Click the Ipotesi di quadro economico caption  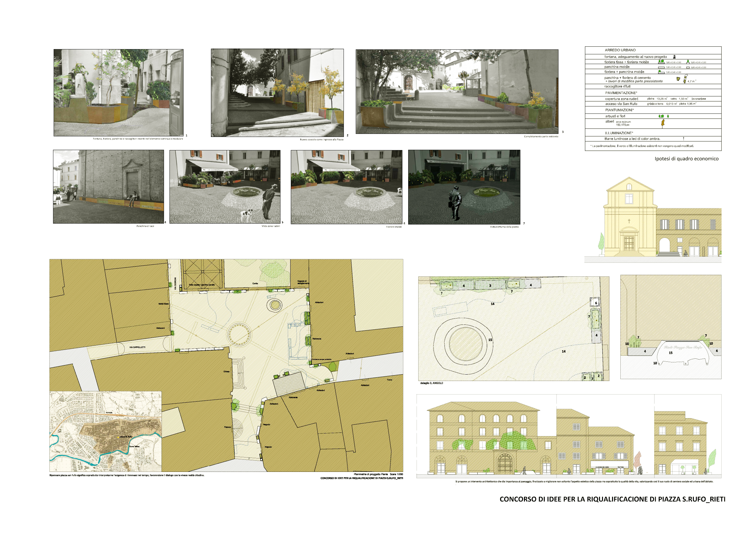[686, 159]
